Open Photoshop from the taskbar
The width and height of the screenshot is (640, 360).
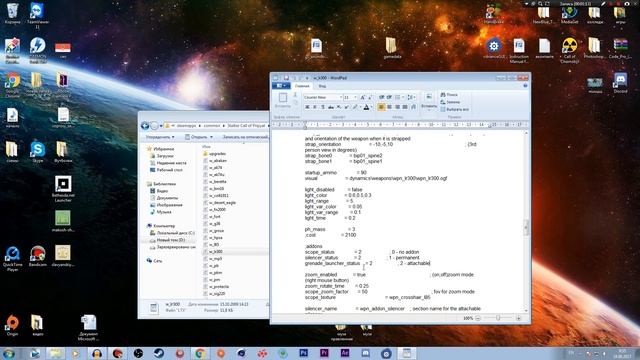click(303, 353)
